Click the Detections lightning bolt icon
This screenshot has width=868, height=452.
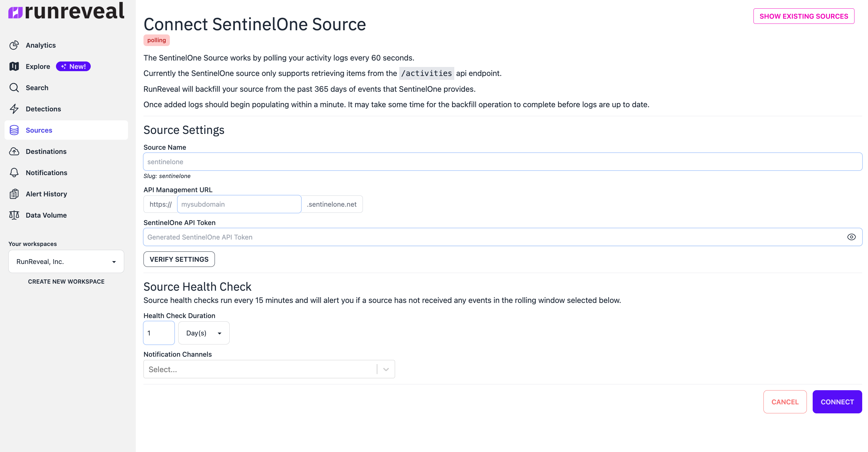coord(14,109)
